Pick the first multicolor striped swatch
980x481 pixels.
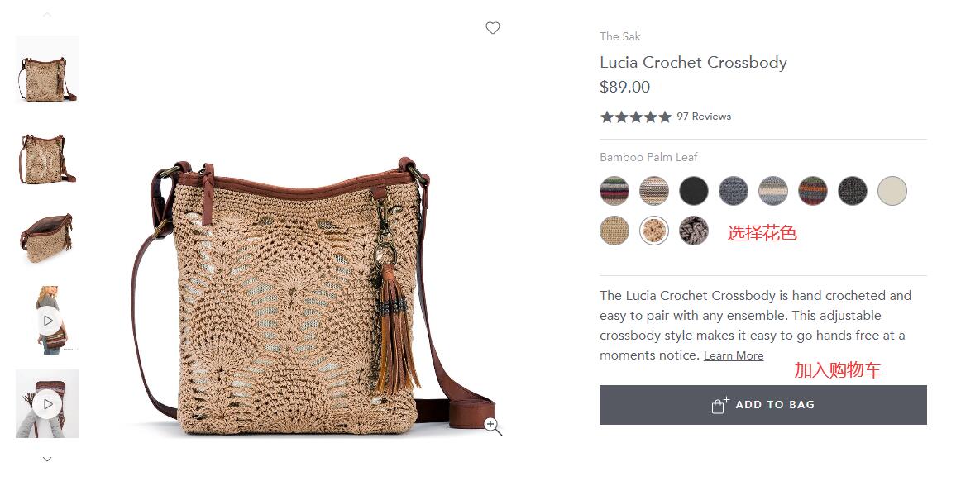(614, 191)
